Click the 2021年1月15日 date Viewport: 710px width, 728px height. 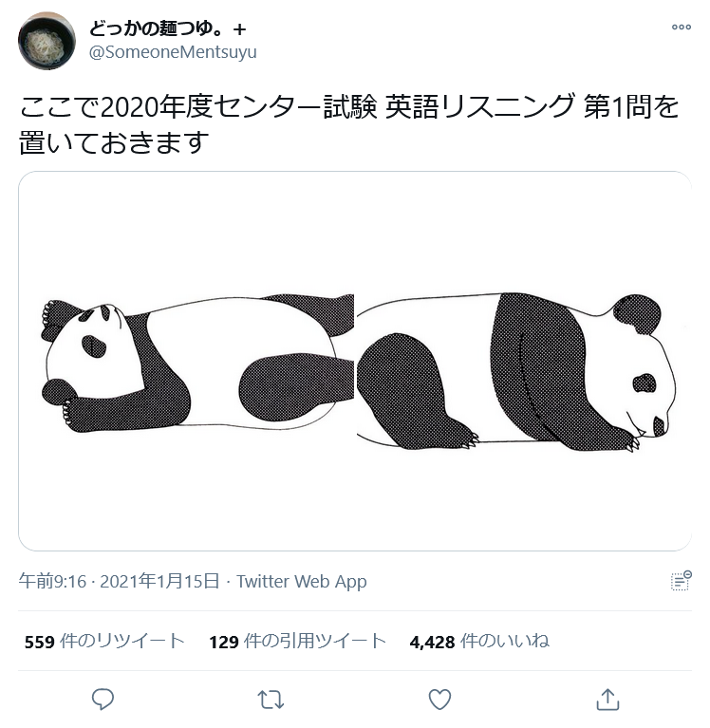tap(159, 581)
